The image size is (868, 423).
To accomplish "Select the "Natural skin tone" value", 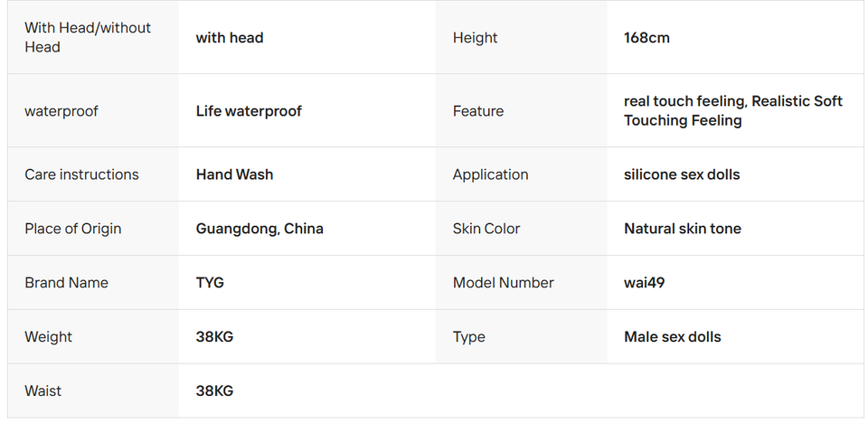I will 683,229.
